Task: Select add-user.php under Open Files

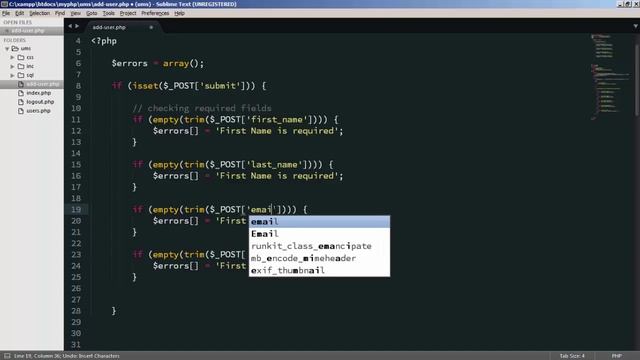Action: tap(28, 31)
